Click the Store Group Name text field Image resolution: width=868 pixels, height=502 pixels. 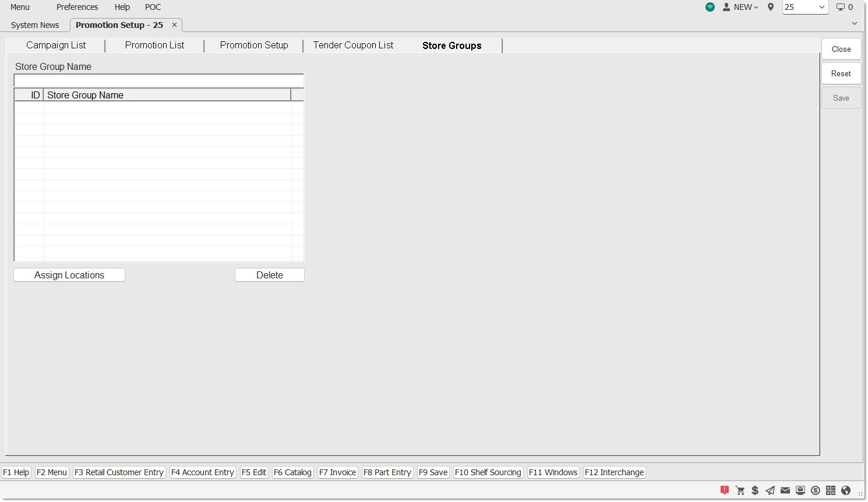click(x=158, y=80)
